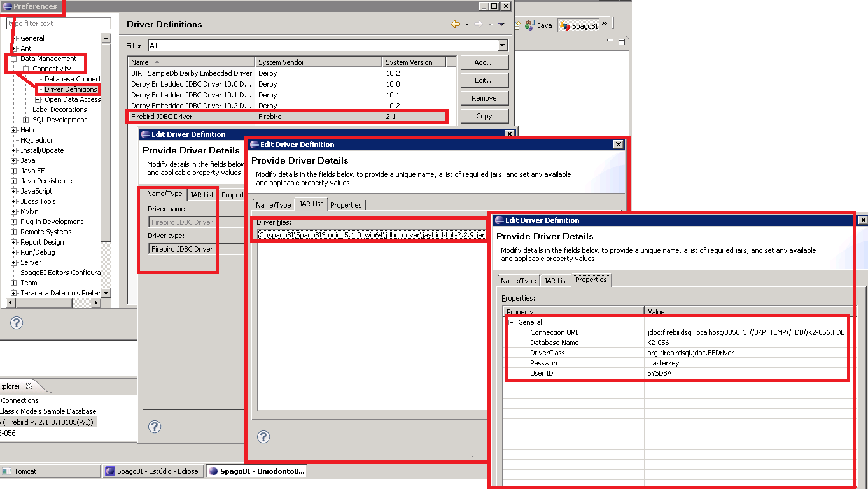Sort by System Vendor column header
868x489 pixels.
pos(318,62)
